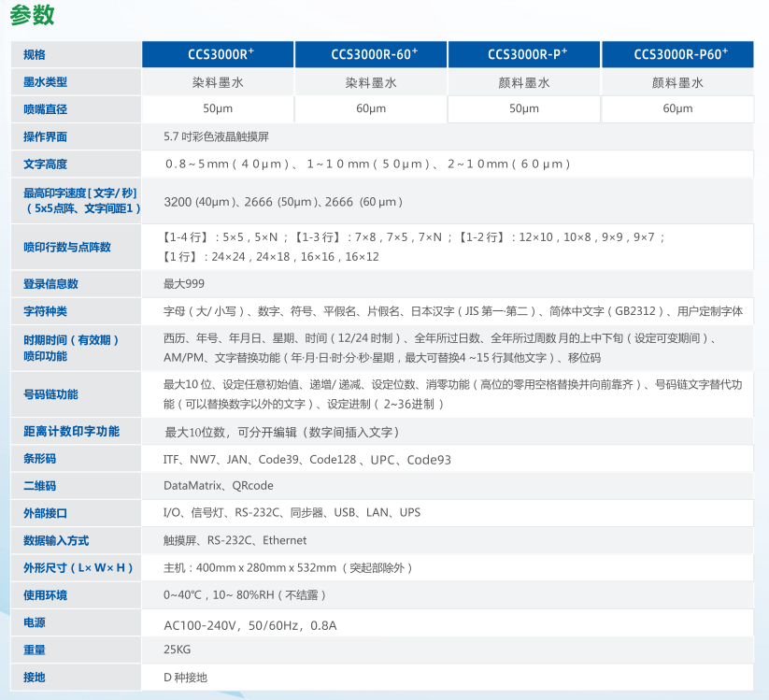769x700 pixels.
Task: Click the 登录信息数 row label
Action: pos(50,283)
